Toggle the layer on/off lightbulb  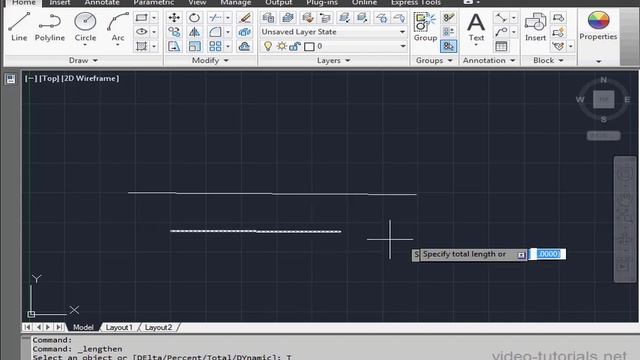tap(268, 46)
